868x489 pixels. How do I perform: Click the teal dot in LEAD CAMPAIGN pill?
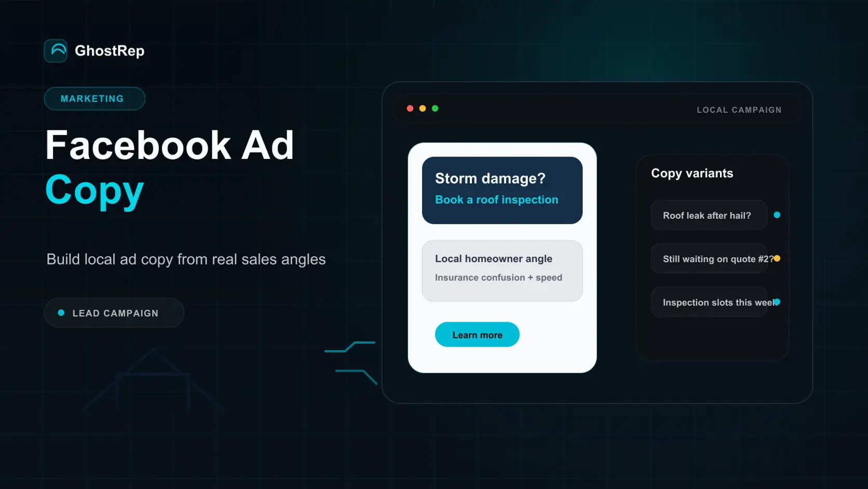[61, 313]
